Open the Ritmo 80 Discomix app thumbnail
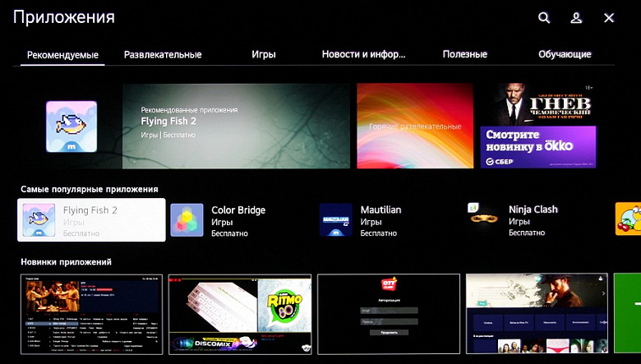The width and height of the screenshot is (641, 364). (240, 314)
